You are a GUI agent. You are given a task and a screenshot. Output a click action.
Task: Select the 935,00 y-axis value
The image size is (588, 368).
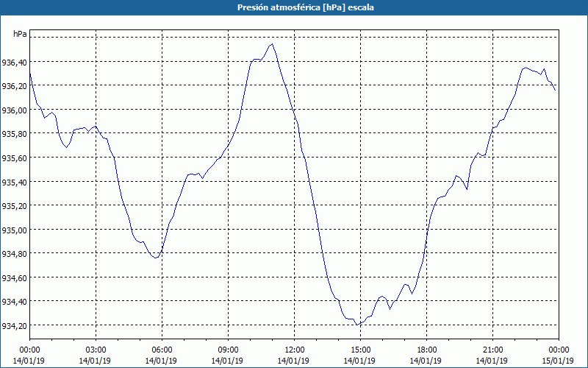click(x=14, y=230)
